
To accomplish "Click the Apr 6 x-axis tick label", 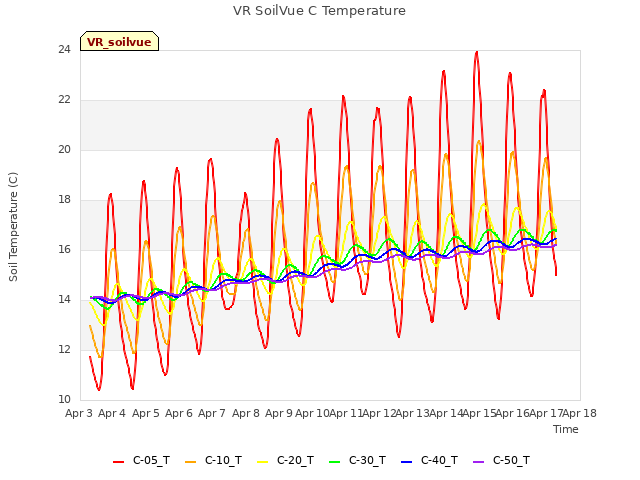I will (179, 413).
